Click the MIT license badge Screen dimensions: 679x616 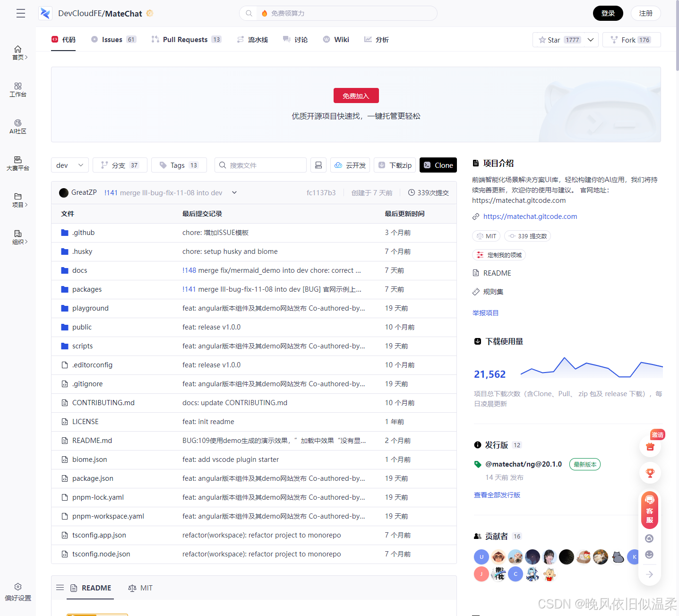[x=486, y=236]
